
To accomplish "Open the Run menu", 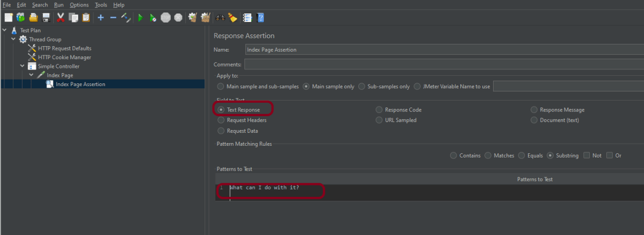I will tap(59, 5).
